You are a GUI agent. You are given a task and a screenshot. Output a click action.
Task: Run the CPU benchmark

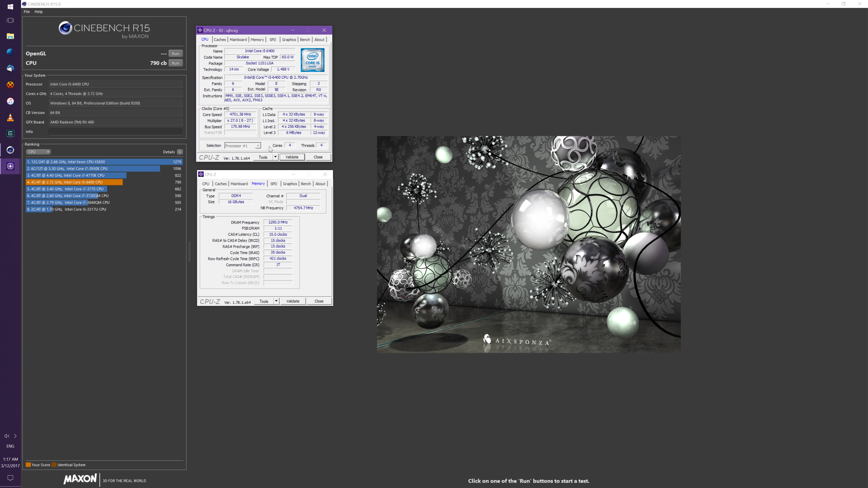click(x=175, y=63)
